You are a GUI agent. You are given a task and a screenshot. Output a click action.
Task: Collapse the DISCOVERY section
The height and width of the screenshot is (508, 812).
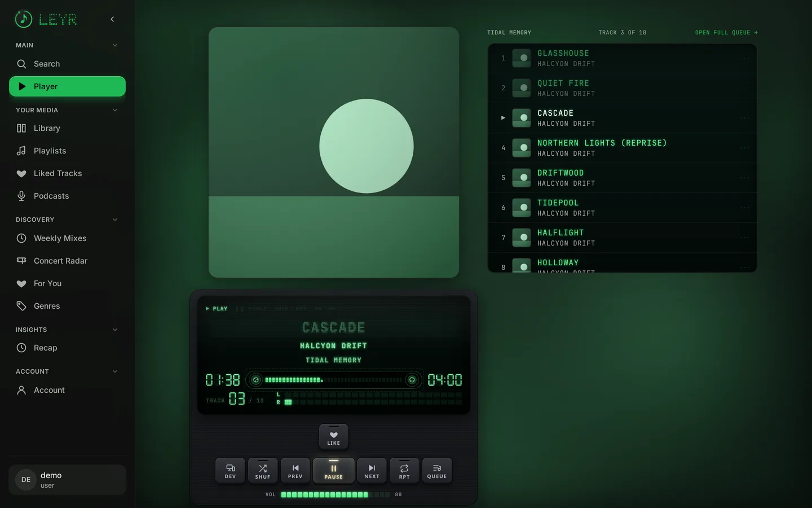point(115,220)
